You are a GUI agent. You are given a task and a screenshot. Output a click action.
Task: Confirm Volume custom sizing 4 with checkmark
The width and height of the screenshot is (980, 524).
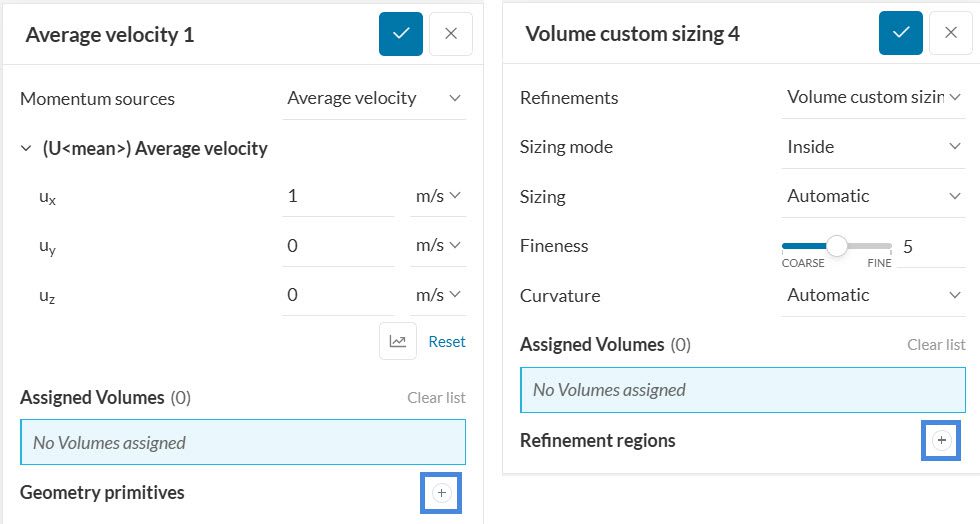[x=901, y=33]
